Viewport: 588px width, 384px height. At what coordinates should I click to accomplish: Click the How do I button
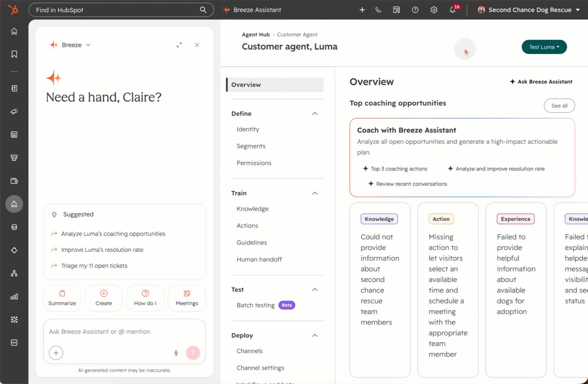pyautogui.click(x=145, y=298)
